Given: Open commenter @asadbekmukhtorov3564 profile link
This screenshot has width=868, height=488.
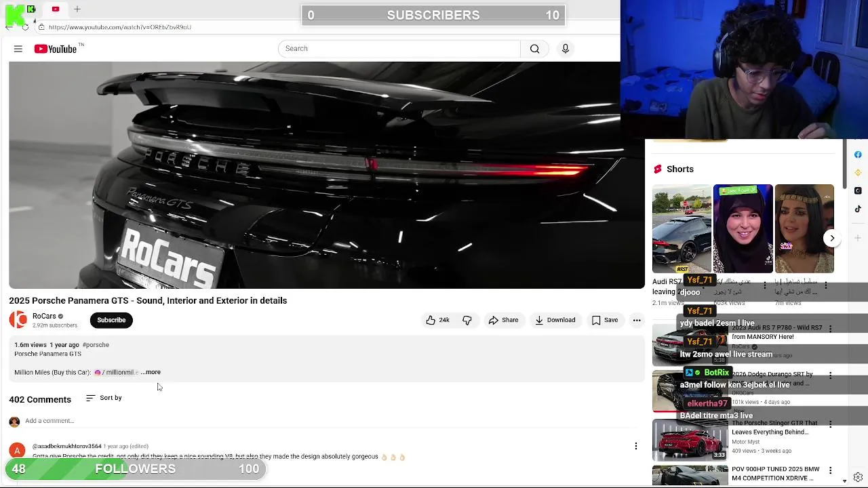Looking at the screenshot, I should 67,446.
